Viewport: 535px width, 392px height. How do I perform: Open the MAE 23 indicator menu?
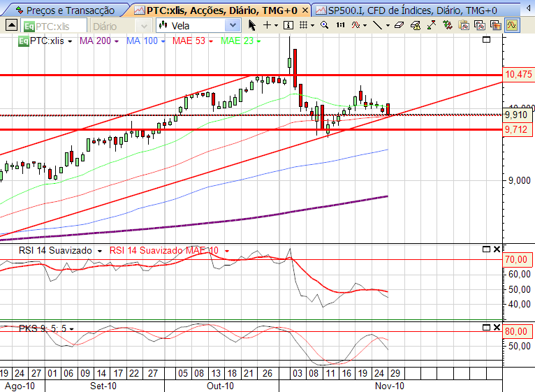(x=258, y=41)
